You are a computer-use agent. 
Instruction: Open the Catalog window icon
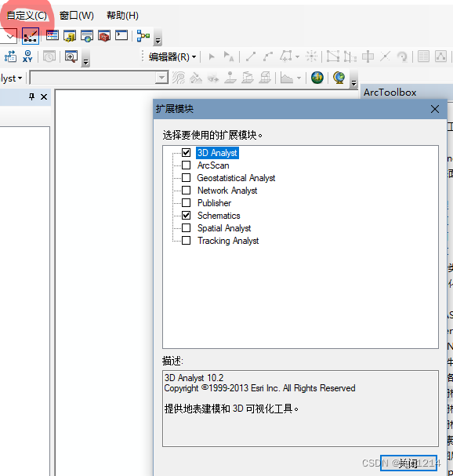tap(70, 36)
